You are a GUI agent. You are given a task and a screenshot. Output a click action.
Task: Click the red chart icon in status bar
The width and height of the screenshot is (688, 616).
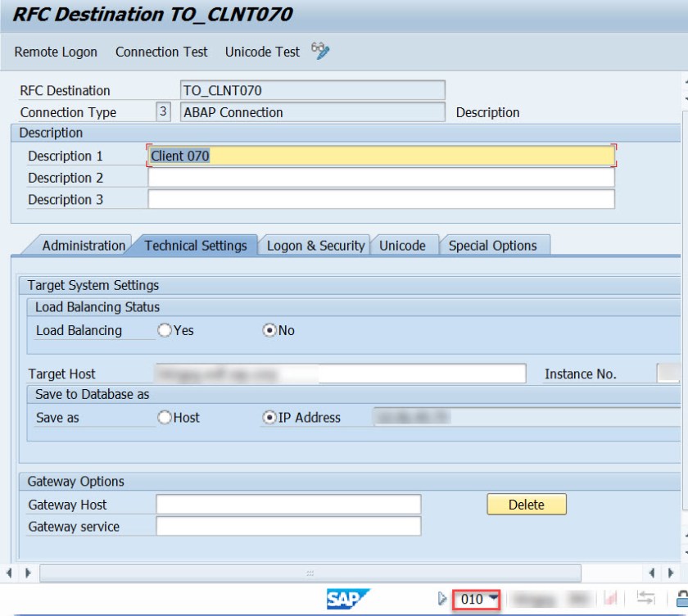(x=611, y=599)
